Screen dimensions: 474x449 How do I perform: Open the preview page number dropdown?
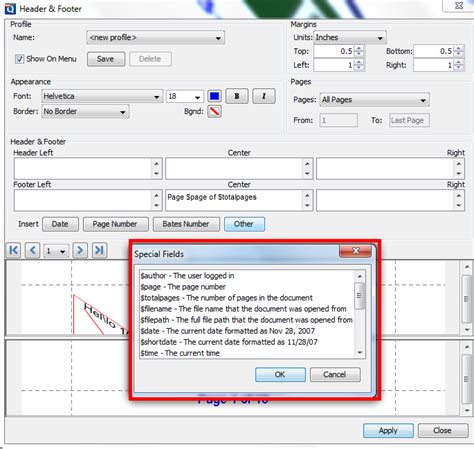(x=56, y=251)
